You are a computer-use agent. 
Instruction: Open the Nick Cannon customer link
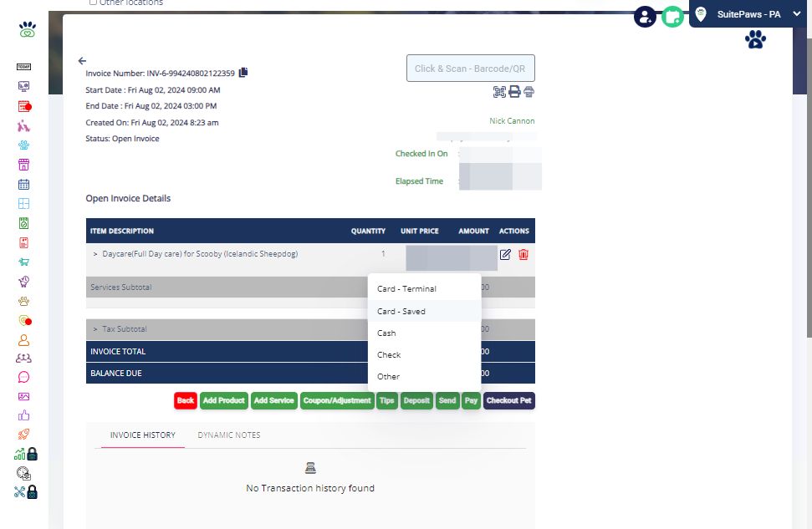pyautogui.click(x=512, y=121)
